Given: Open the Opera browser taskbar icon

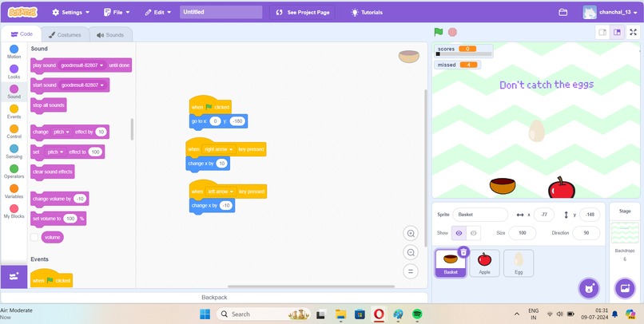Looking at the screenshot, I should pyautogui.click(x=379, y=314).
